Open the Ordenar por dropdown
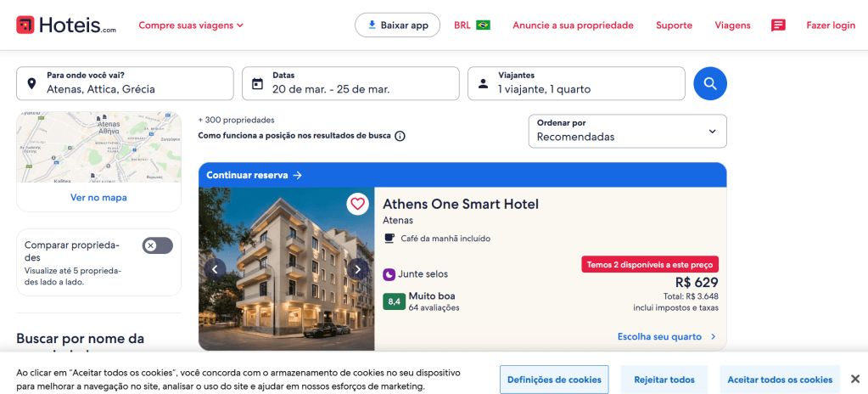This screenshot has width=868, height=394. coord(627,131)
